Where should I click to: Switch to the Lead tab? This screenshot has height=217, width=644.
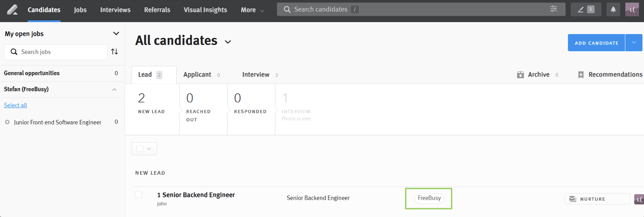[x=154, y=75]
